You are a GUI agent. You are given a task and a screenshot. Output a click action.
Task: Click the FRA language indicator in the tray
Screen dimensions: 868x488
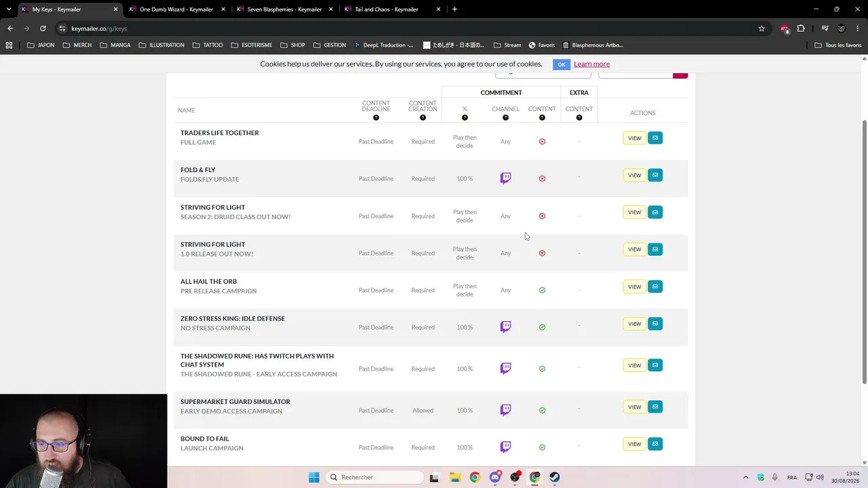coord(791,477)
